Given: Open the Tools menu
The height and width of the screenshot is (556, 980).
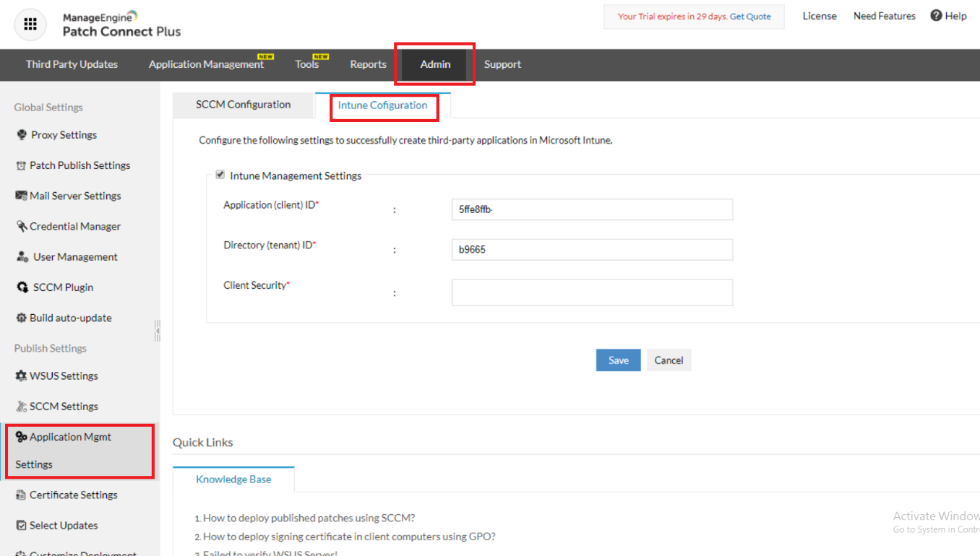Looking at the screenshot, I should 306,64.
